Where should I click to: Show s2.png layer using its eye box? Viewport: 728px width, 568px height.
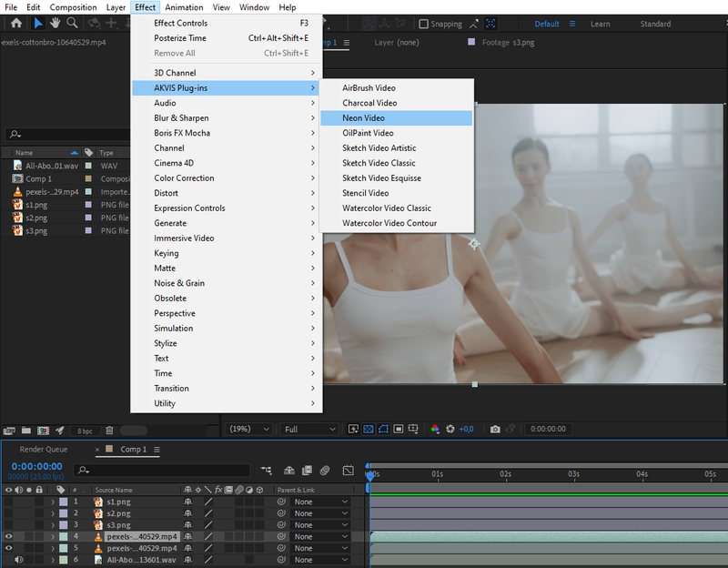coord(8,513)
